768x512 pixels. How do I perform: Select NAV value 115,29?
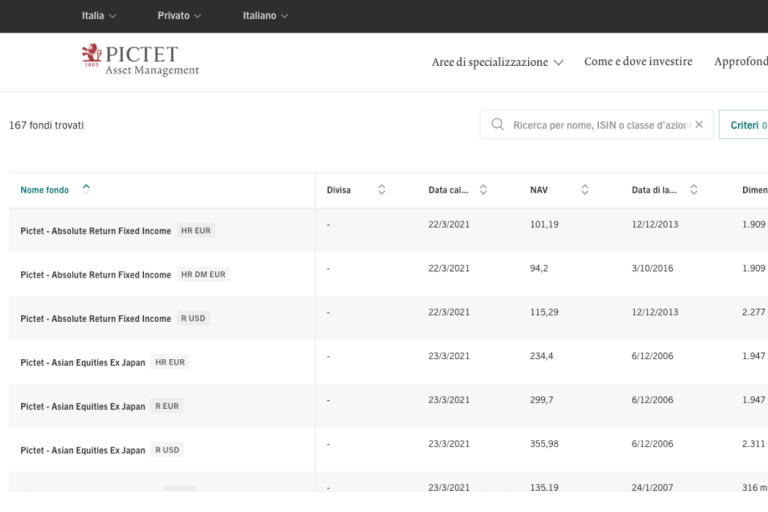point(544,312)
